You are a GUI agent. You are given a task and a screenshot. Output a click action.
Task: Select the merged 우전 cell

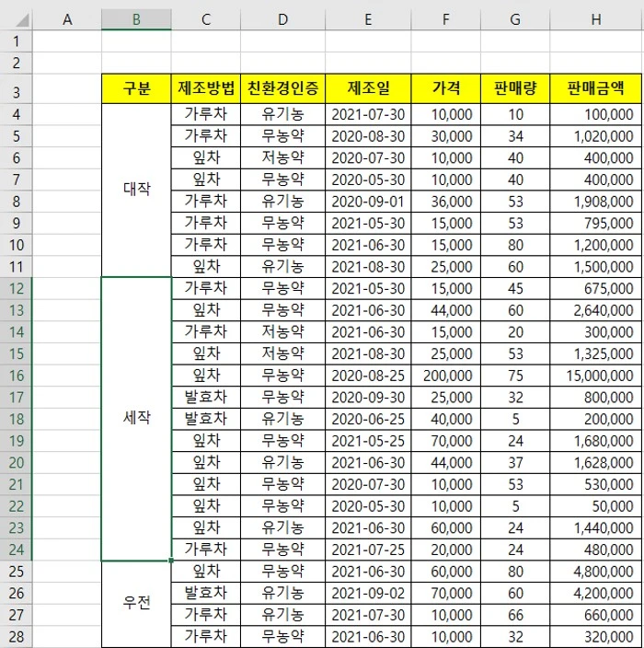(136, 604)
